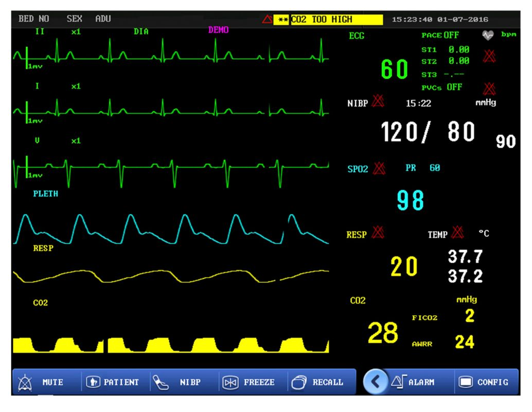Click the mean pressure value 90
532x412 pixels.
click(x=506, y=141)
